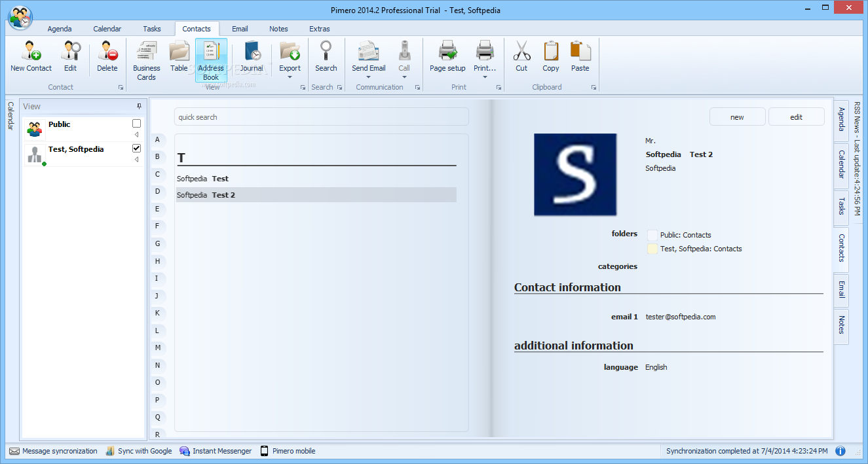
Task: Open the right sidebar Agenda tab
Action: click(842, 120)
